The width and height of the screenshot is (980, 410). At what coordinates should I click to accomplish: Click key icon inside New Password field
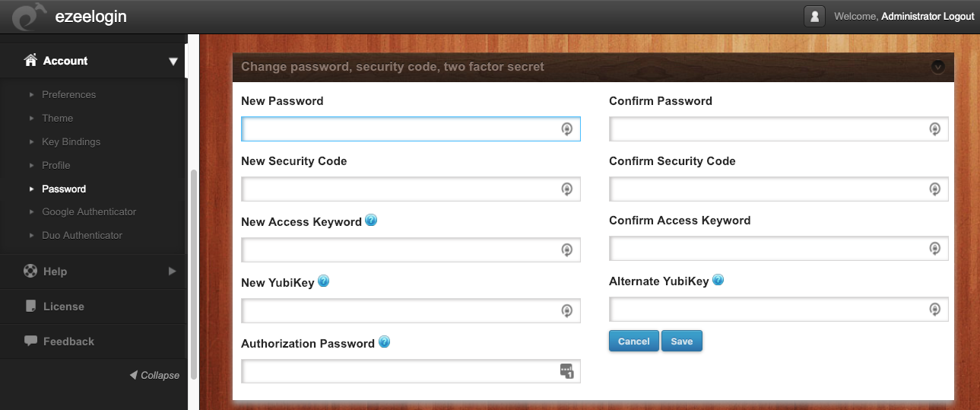(x=566, y=129)
